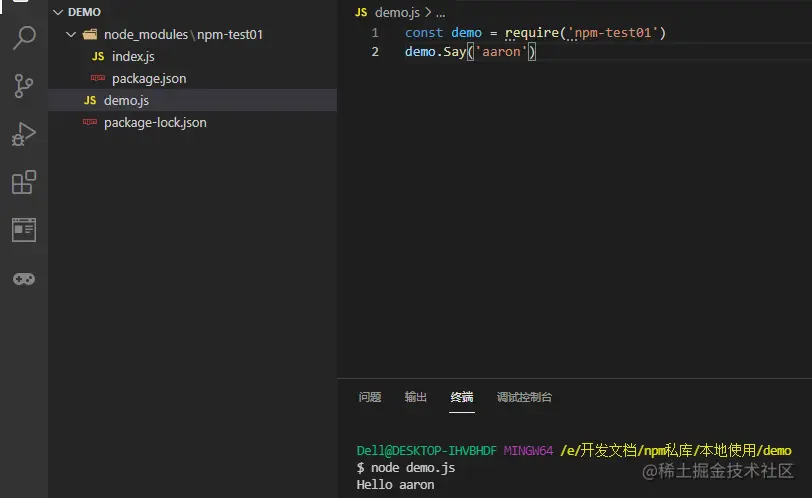This screenshot has width=812, height=498.
Task: Click the 'node demo.js' terminal command
Action: (413, 468)
